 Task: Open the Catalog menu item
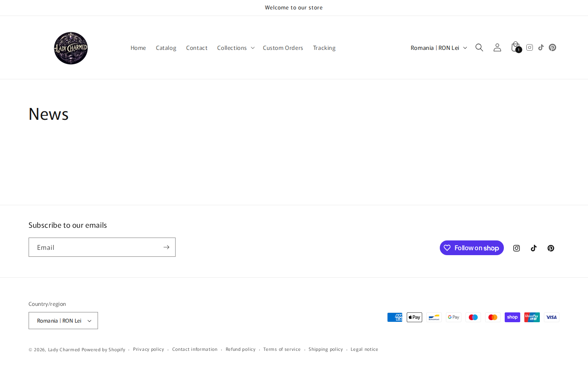coord(166,48)
